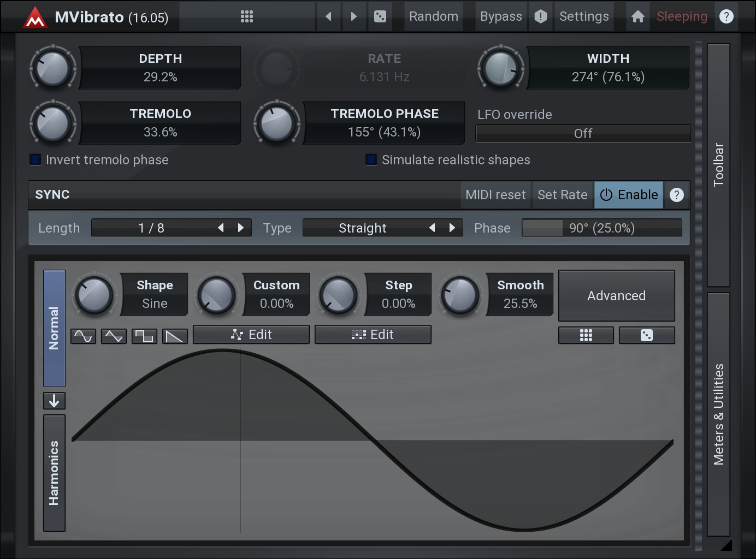Screen dimensions: 756x559
Task: Click the Custom knob
Action: point(217,295)
